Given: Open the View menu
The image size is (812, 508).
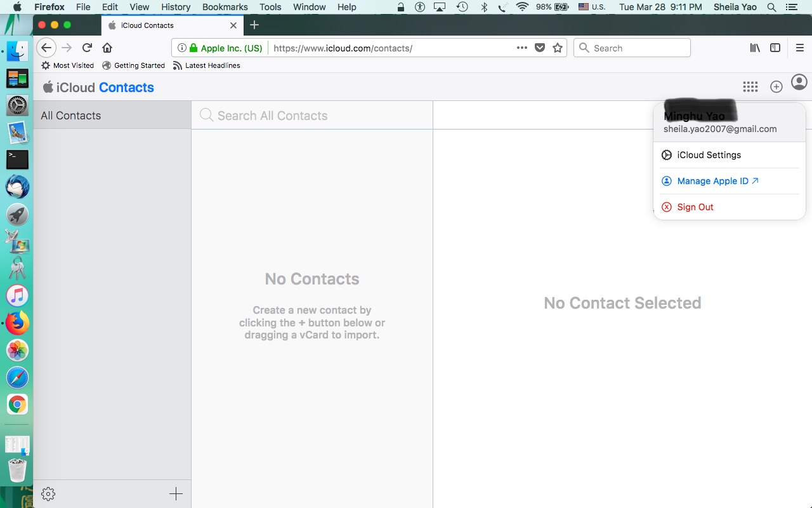Looking at the screenshot, I should point(139,7).
